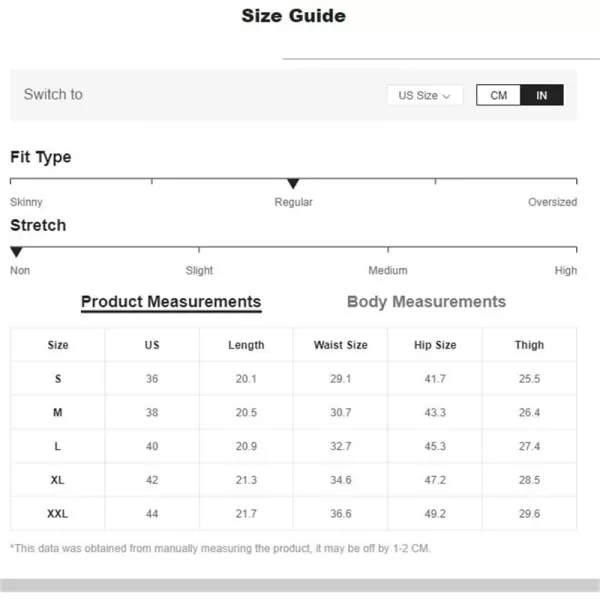
Task: Click the Oversized fit label
Action: pyautogui.click(x=552, y=202)
